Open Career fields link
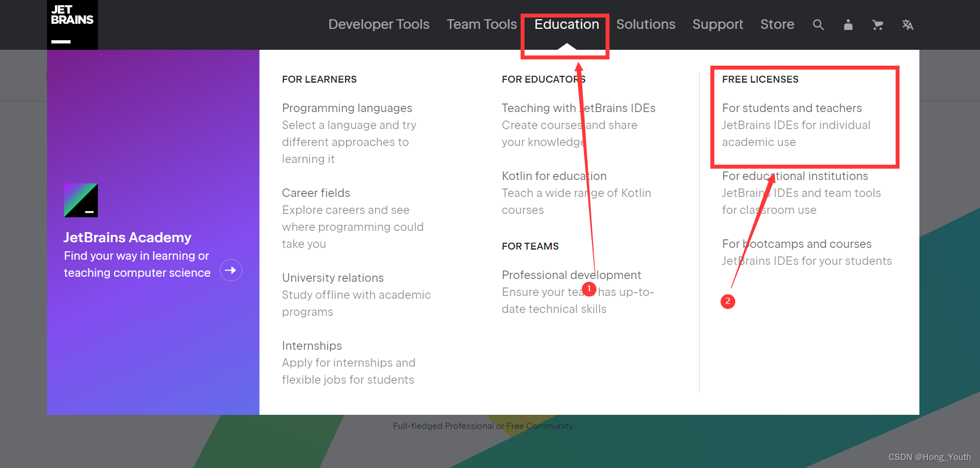Viewport: 980px width, 468px height. [316, 193]
